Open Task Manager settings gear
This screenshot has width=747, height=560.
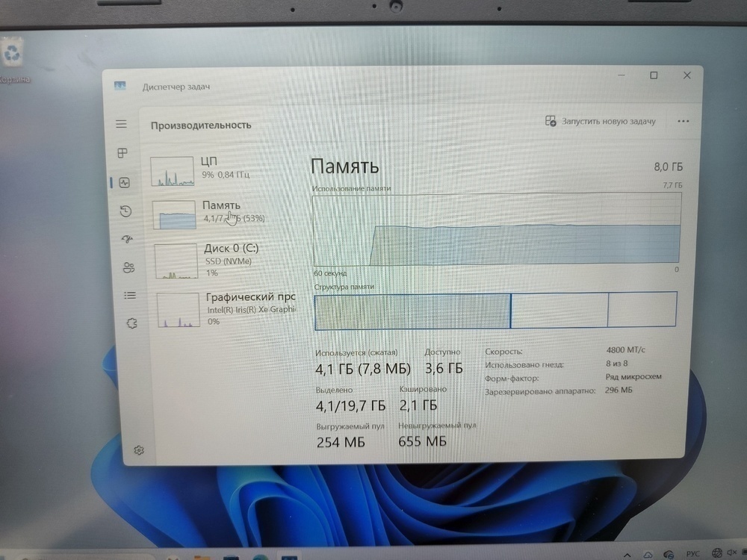[138, 450]
